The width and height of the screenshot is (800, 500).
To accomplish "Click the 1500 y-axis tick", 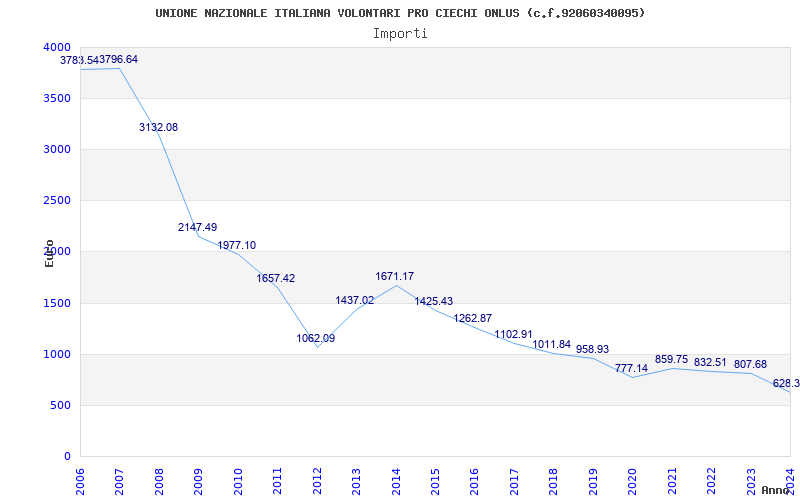I will click(57, 304).
